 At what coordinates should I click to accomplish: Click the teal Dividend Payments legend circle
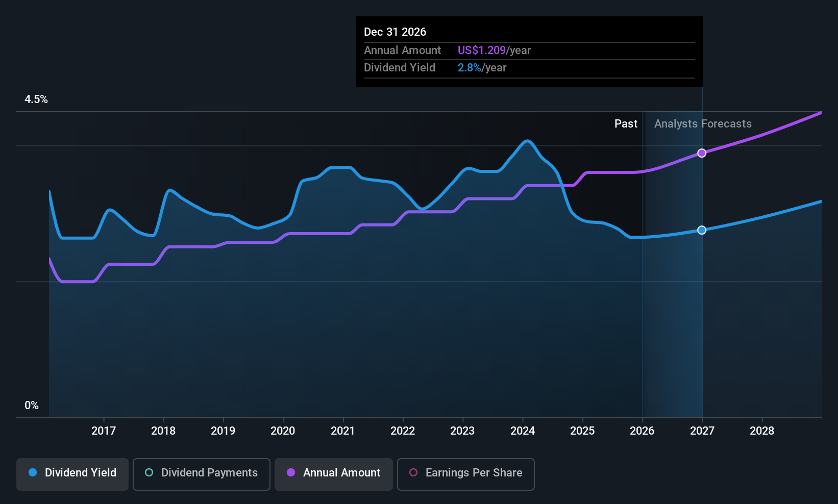click(149, 472)
